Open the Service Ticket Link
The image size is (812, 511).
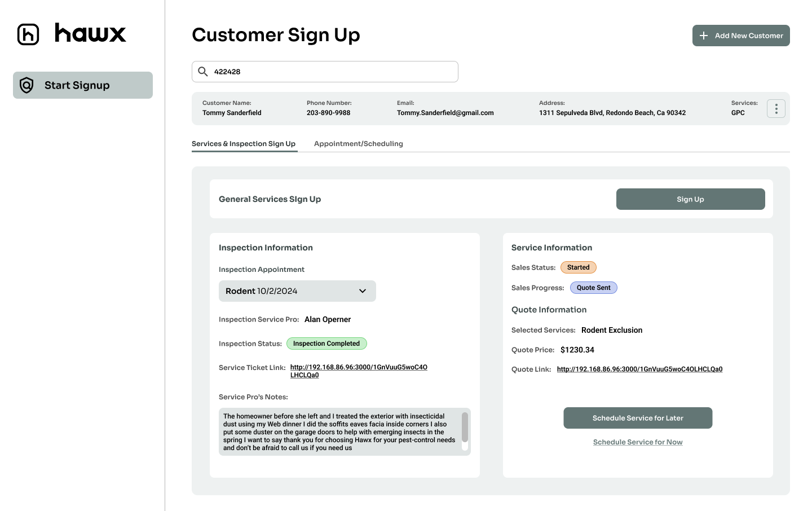(x=359, y=367)
